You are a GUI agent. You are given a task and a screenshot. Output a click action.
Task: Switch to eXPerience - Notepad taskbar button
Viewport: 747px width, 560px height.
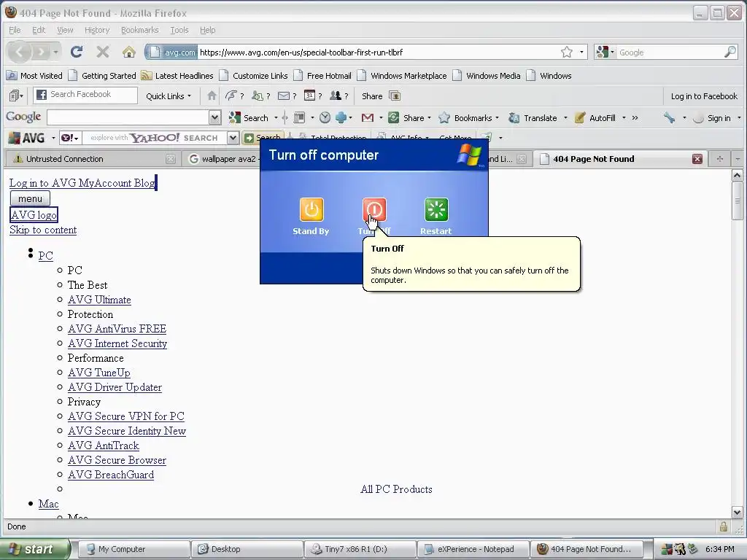click(473, 549)
